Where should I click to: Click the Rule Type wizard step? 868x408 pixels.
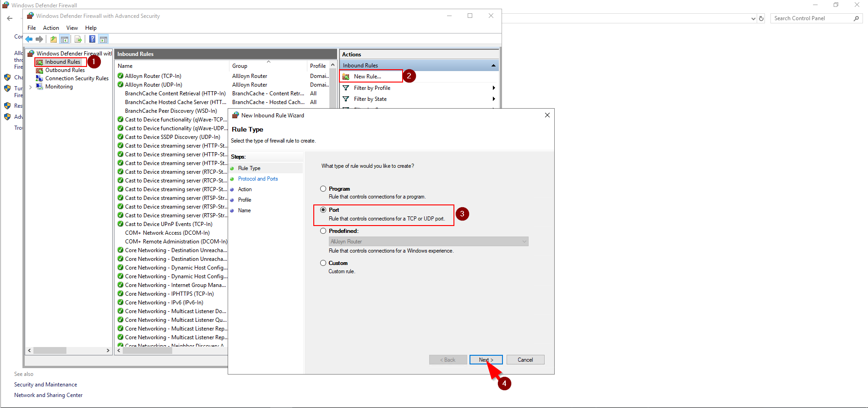coord(249,168)
